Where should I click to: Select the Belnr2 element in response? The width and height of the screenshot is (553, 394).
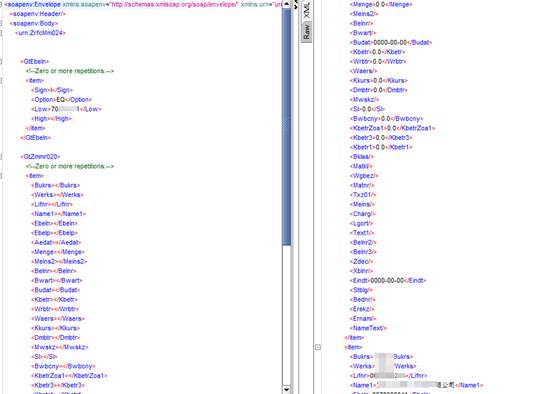click(x=363, y=243)
